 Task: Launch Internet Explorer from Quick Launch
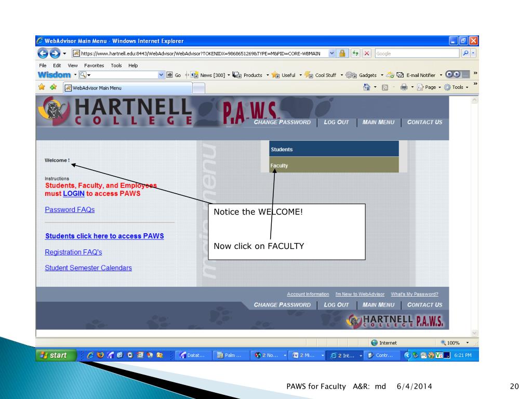pyautogui.click(x=90, y=355)
